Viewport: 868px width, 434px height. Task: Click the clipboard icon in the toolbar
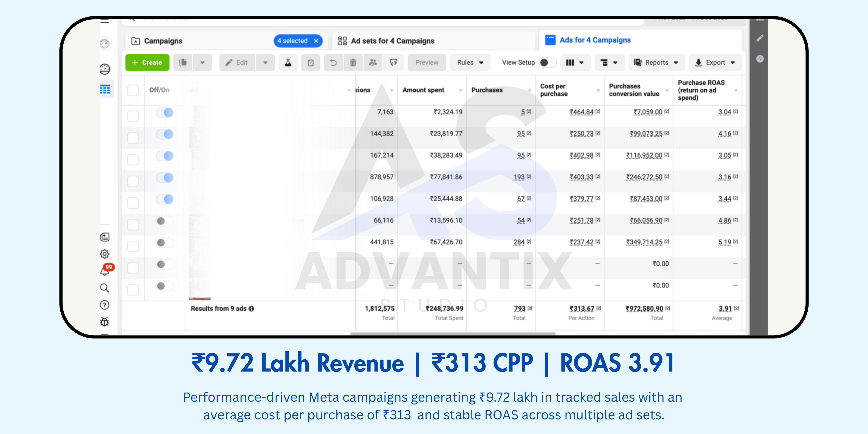pyautogui.click(x=311, y=62)
